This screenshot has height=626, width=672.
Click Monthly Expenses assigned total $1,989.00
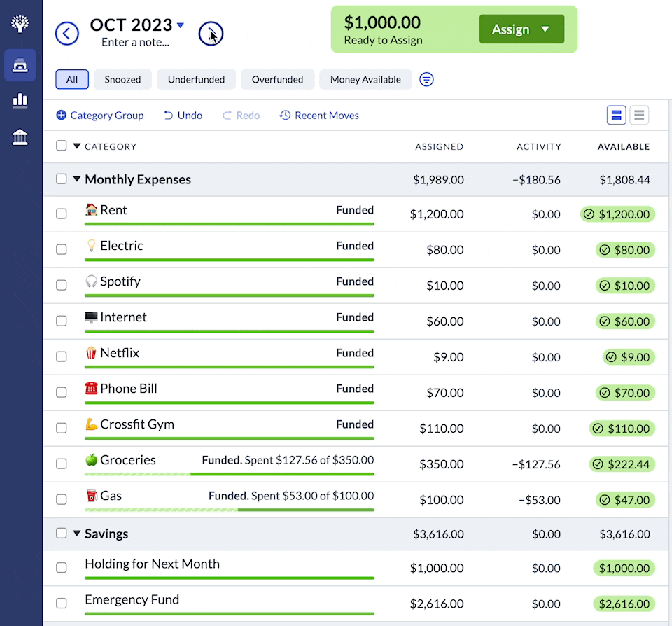tap(438, 180)
